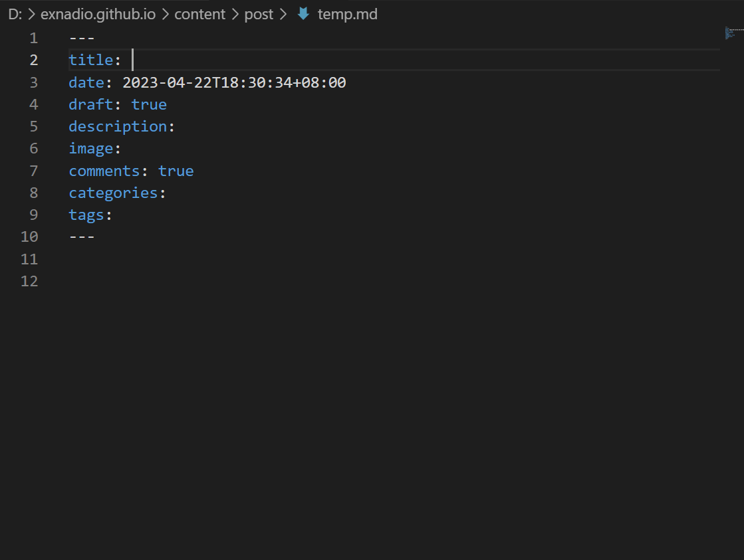Image resolution: width=744 pixels, height=560 pixels.
Task: Place cursor on the categories key
Action: tap(113, 193)
